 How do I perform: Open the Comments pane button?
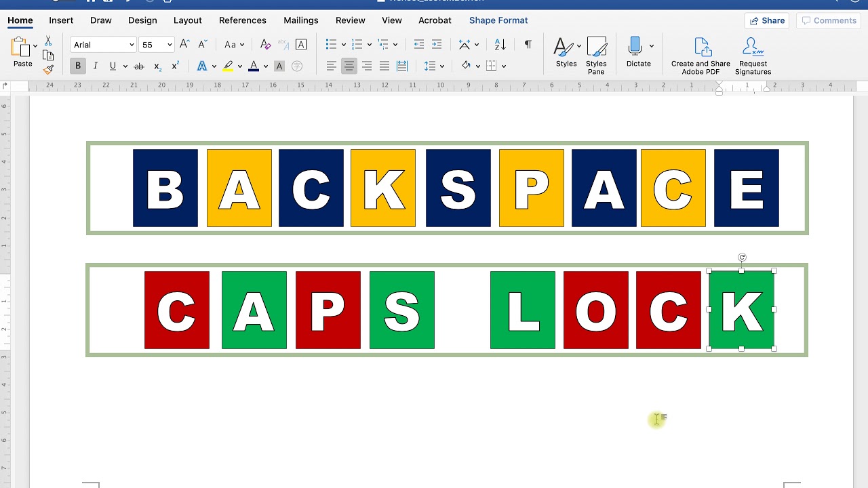coord(829,20)
